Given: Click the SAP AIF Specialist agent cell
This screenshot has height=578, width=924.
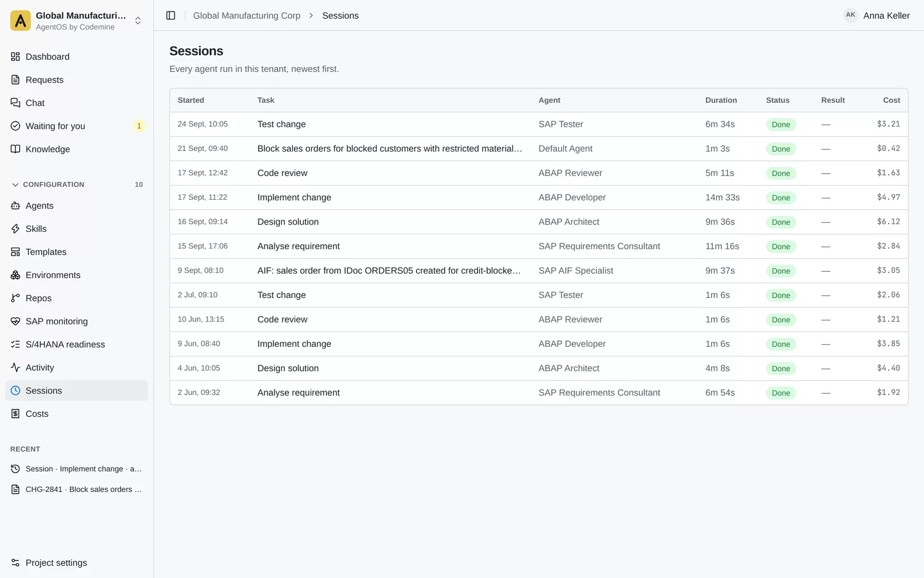Looking at the screenshot, I should [x=576, y=270].
